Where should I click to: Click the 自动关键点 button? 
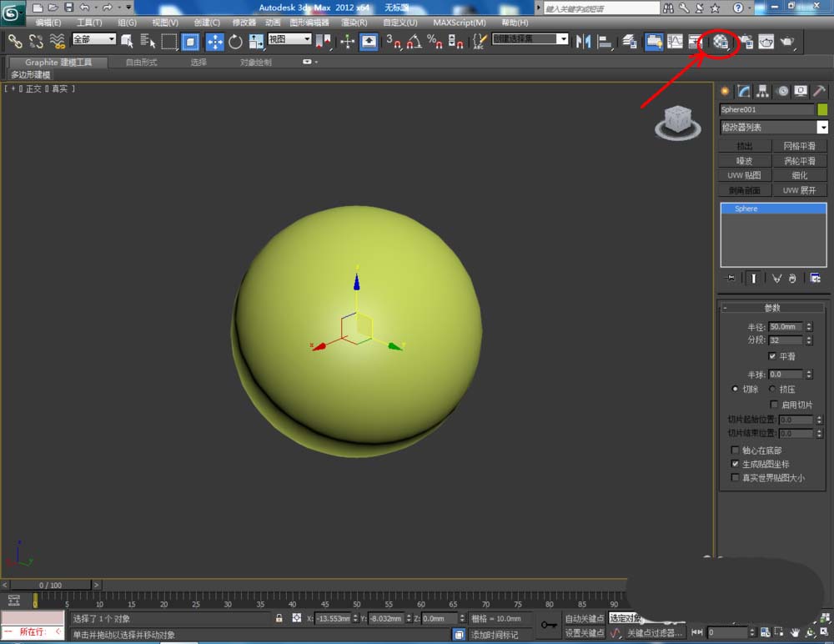(x=585, y=618)
